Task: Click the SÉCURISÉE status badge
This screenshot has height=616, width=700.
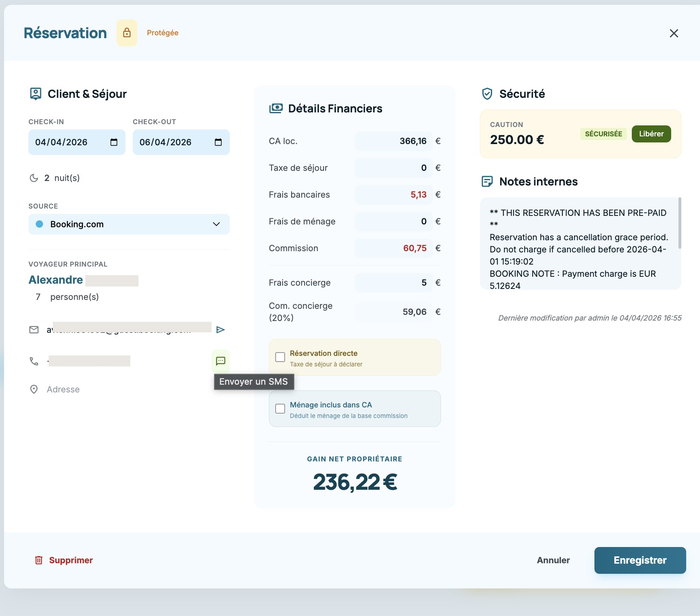Action: pos(603,134)
